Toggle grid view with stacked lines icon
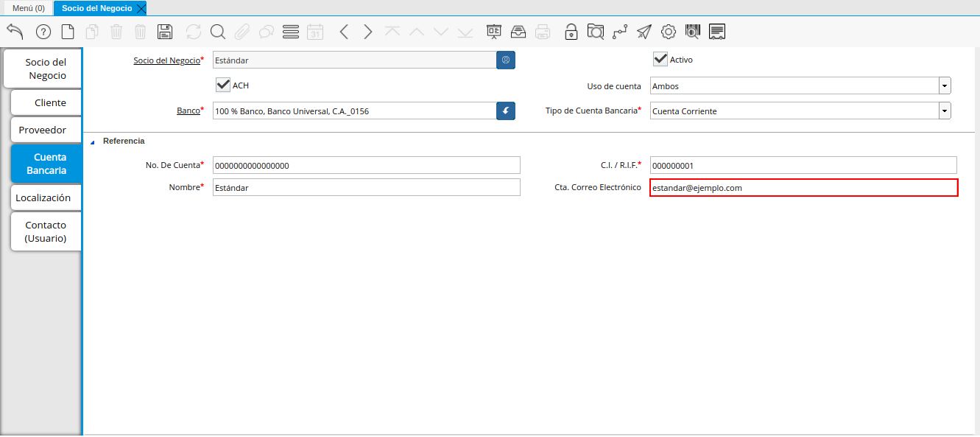Viewport: 980px width, 437px height. click(291, 32)
